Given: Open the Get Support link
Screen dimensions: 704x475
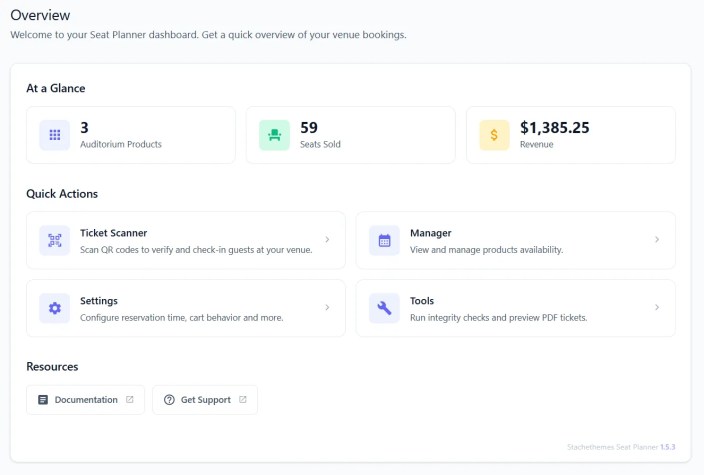Looking at the screenshot, I should tap(205, 400).
